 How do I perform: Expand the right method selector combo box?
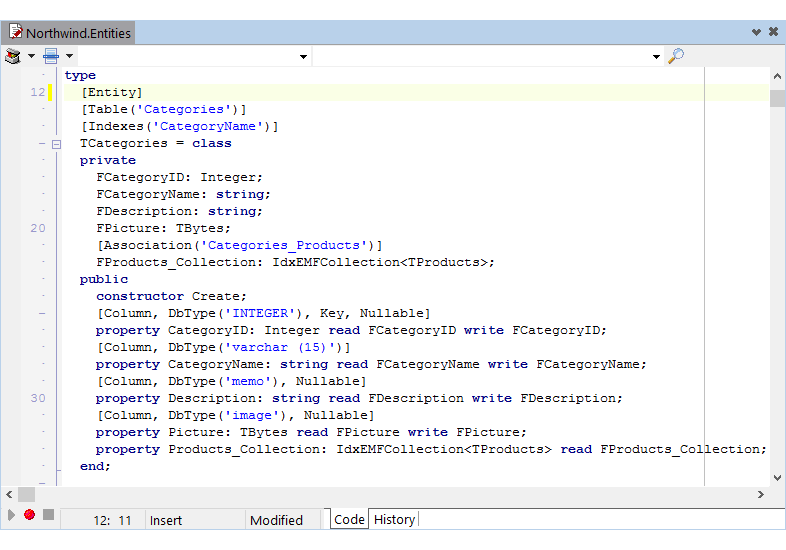(656, 57)
